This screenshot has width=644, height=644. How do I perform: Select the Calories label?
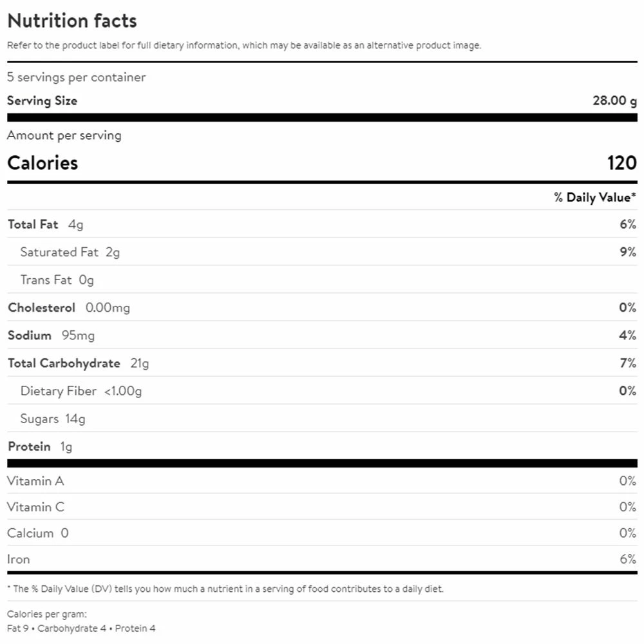(43, 163)
